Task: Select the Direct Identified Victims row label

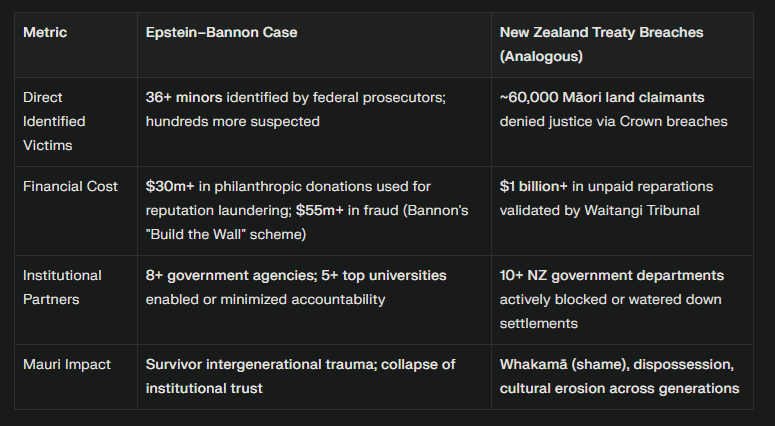Action: pyautogui.click(x=55, y=121)
